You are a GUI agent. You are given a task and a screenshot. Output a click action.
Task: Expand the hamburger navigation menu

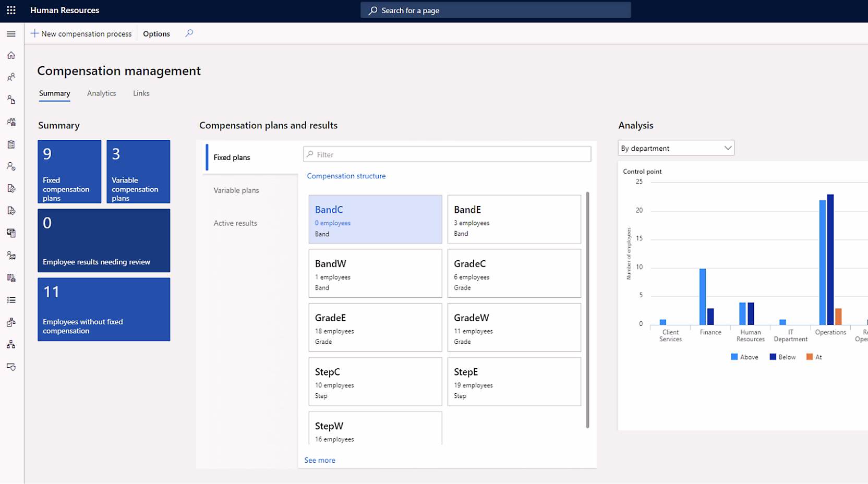tap(11, 34)
